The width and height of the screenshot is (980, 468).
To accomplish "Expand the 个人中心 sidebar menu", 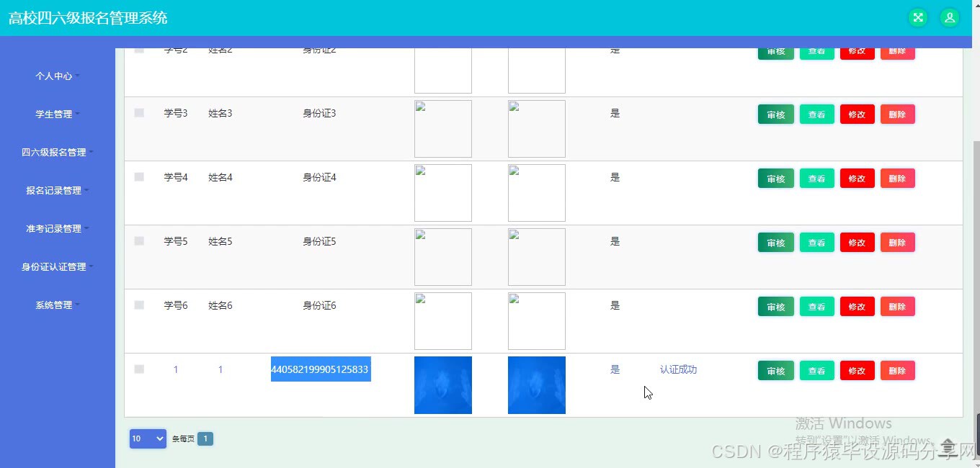I will click(58, 76).
